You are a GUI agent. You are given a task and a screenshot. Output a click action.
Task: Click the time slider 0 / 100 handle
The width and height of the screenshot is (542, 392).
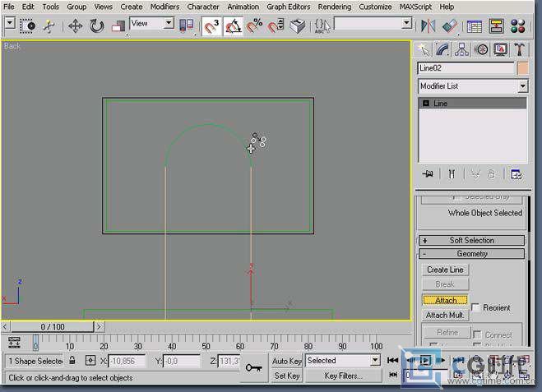click(52, 327)
